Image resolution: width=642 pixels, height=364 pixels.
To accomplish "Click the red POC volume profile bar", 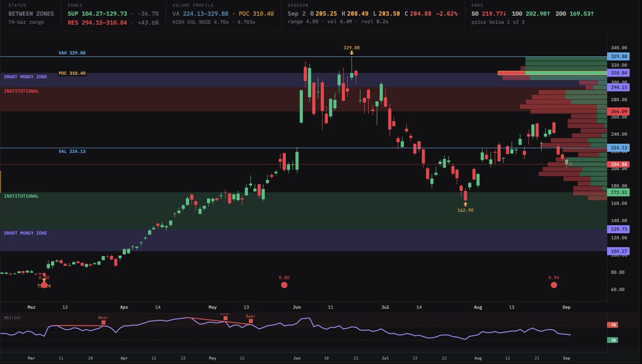I will 511,73.
